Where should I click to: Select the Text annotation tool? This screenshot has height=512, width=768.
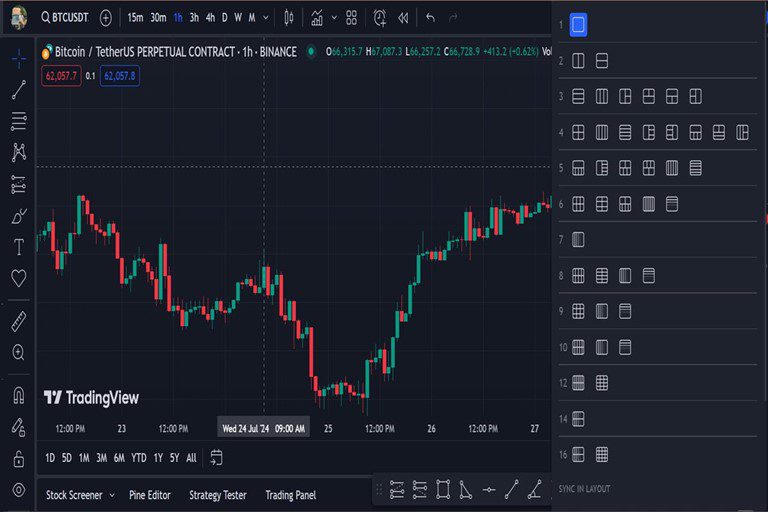point(19,247)
